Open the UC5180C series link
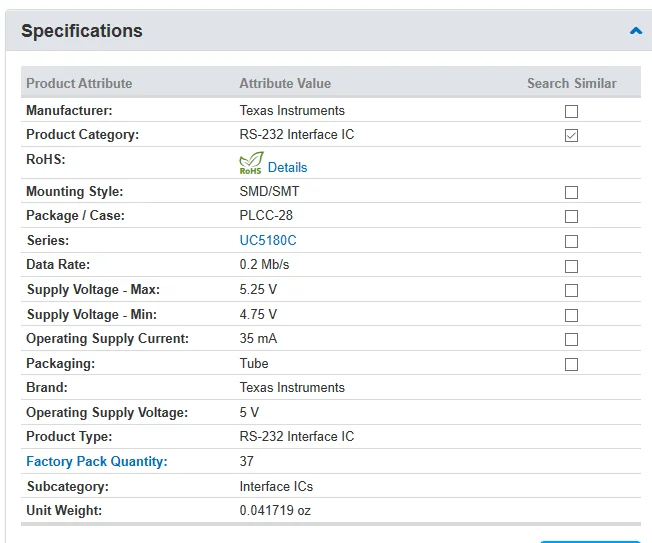652x543 pixels. pos(268,240)
